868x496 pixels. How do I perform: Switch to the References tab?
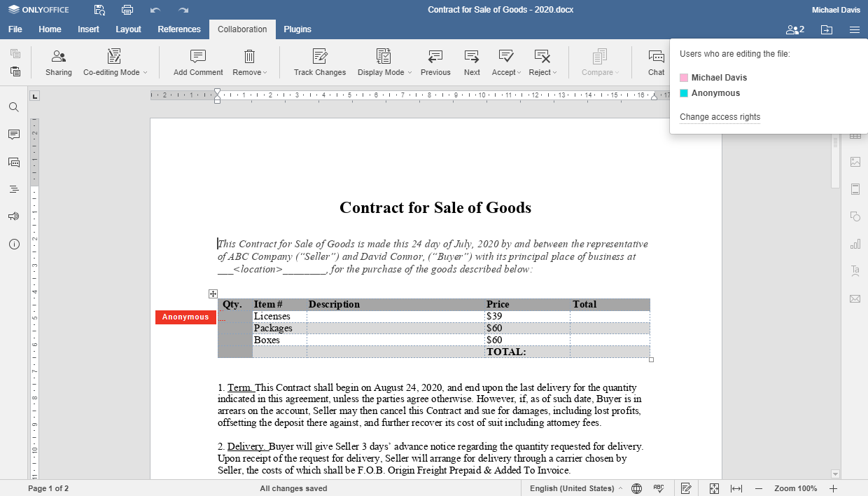[178, 29]
